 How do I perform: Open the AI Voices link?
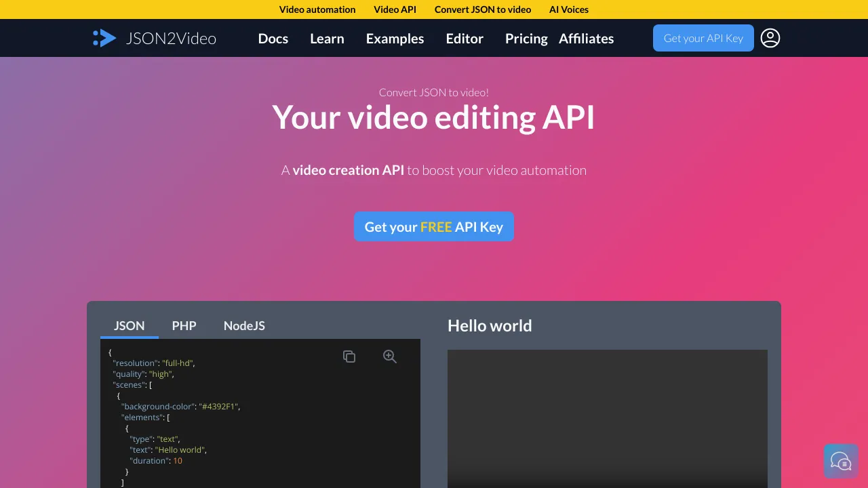click(x=569, y=9)
